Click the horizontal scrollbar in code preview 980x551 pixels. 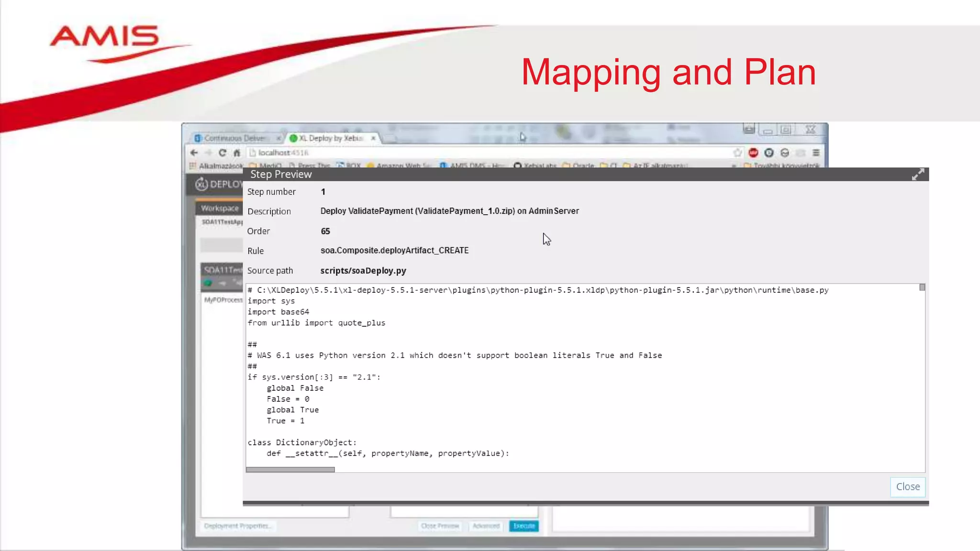[x=290, y=470]
